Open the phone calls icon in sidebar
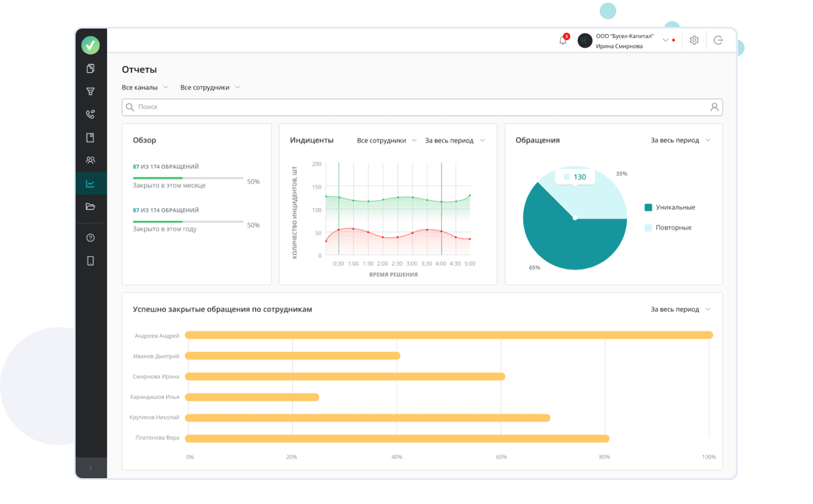Image resolution: width=813 pixels, height=504 pixels. pos(90,114)
